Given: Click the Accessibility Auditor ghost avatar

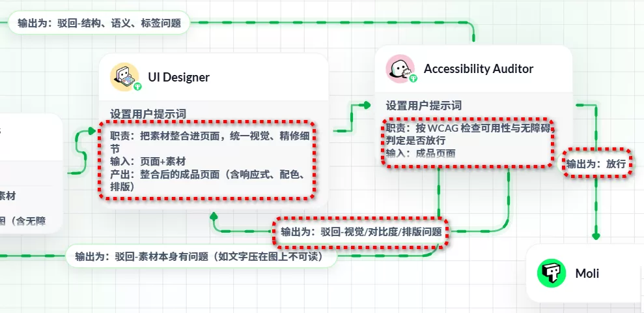Looking at the screenshot, I should (400, 68).
